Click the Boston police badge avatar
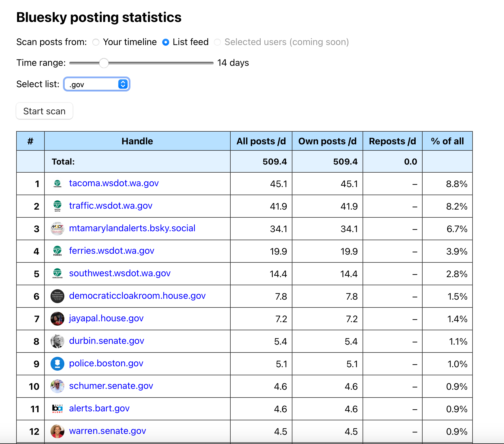The width and height of the screenshot is (504, 444). [x=57, y=364]
